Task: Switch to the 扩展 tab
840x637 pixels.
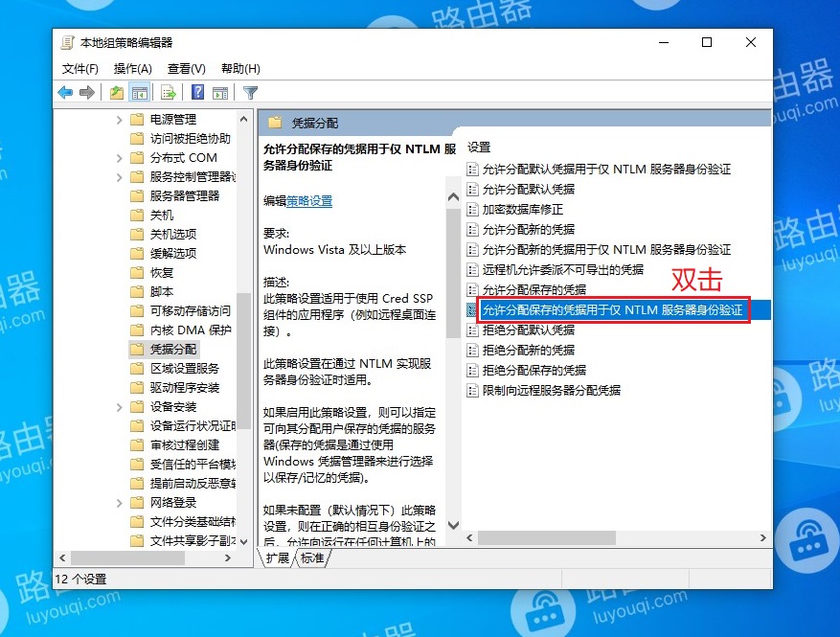Action: click(x=277, y=558)
